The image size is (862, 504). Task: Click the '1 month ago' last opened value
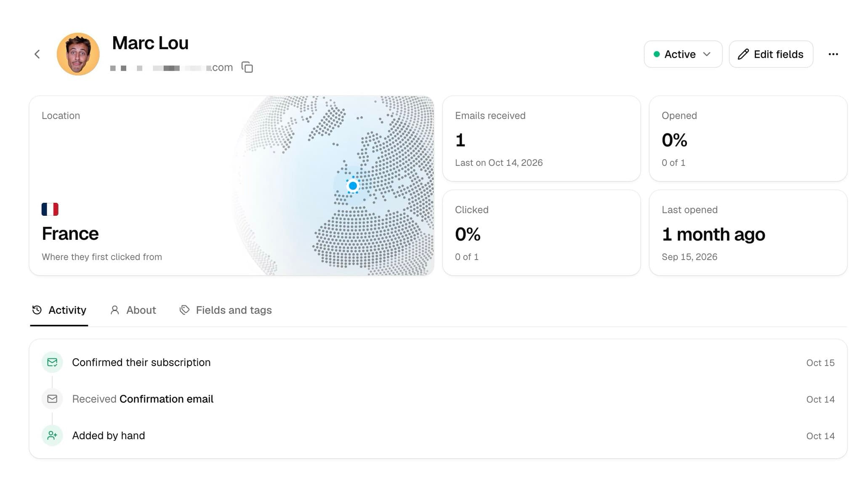click(x=713, y=234)
